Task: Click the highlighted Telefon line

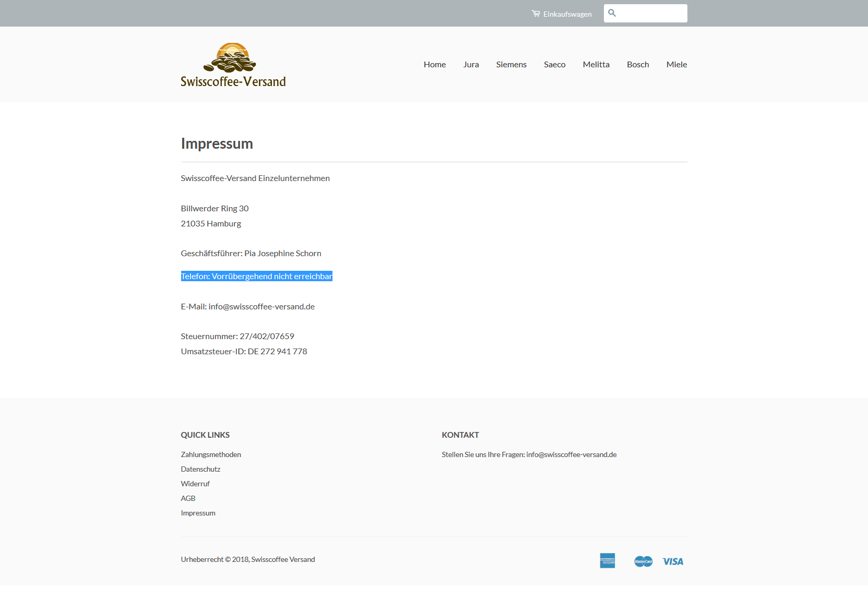Action: (256, 277)
